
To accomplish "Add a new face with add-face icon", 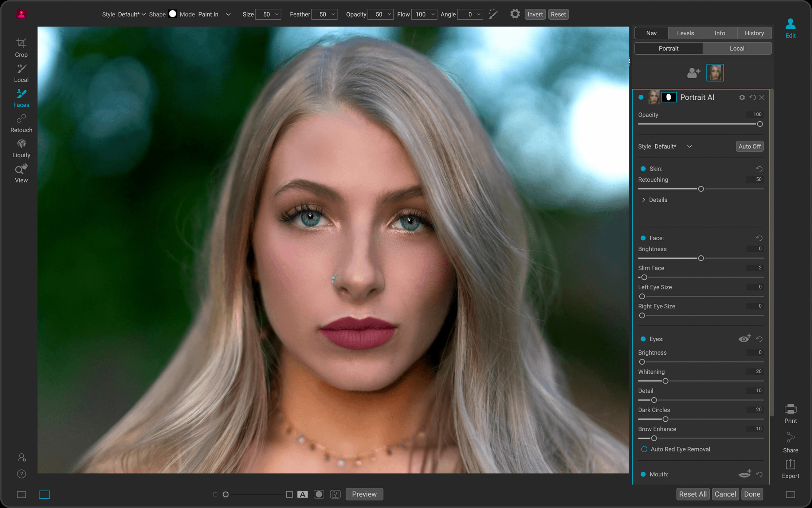I will tap(693, 72).
